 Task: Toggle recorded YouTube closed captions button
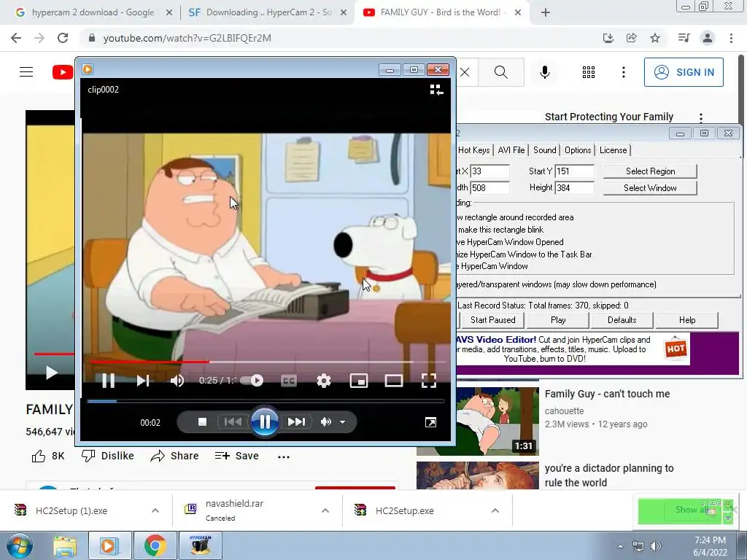point(289,381)
